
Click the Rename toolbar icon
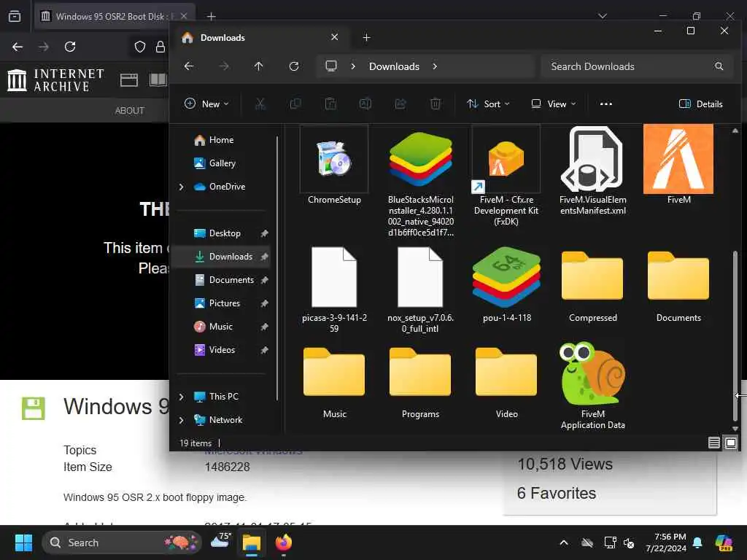pyautogui.click(x=365, y=104)
